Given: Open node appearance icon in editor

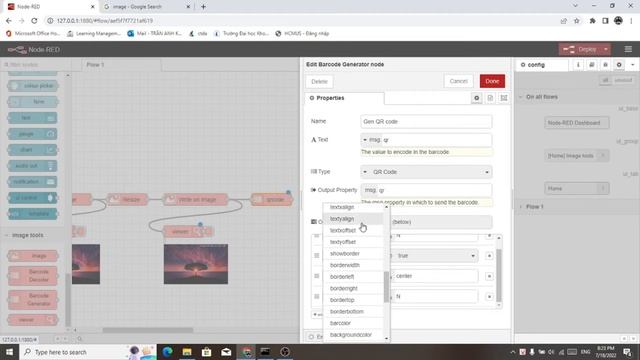Looking at the screenshot, I should pos(504,98).
